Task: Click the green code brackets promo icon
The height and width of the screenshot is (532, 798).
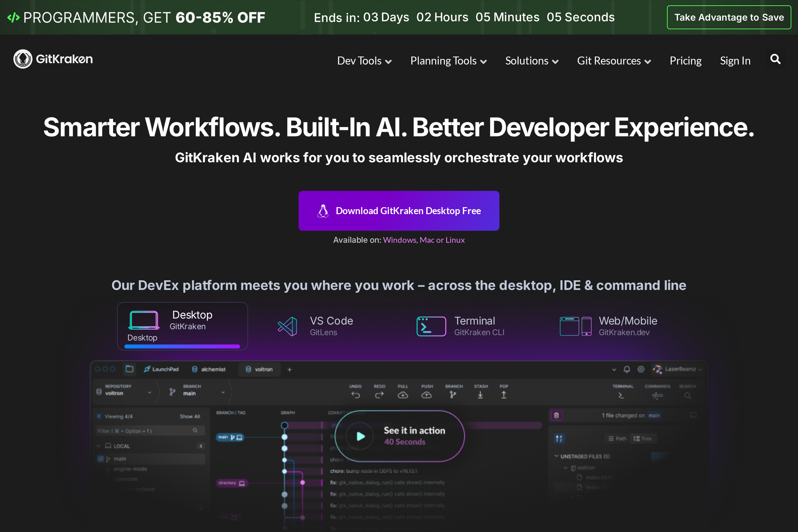Action: 13,17
